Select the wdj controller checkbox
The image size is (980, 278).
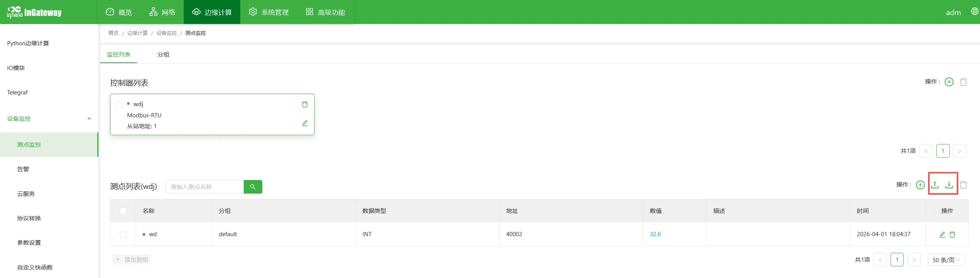120,105
